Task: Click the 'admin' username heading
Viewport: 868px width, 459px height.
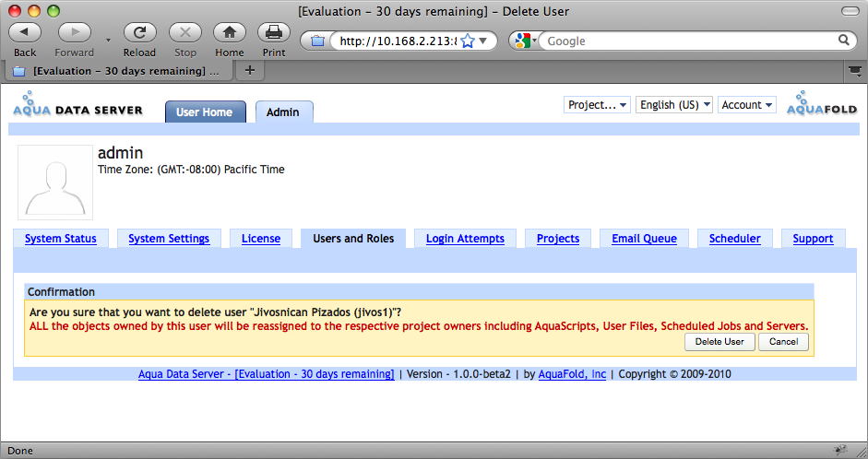Action: click(120, 153)
